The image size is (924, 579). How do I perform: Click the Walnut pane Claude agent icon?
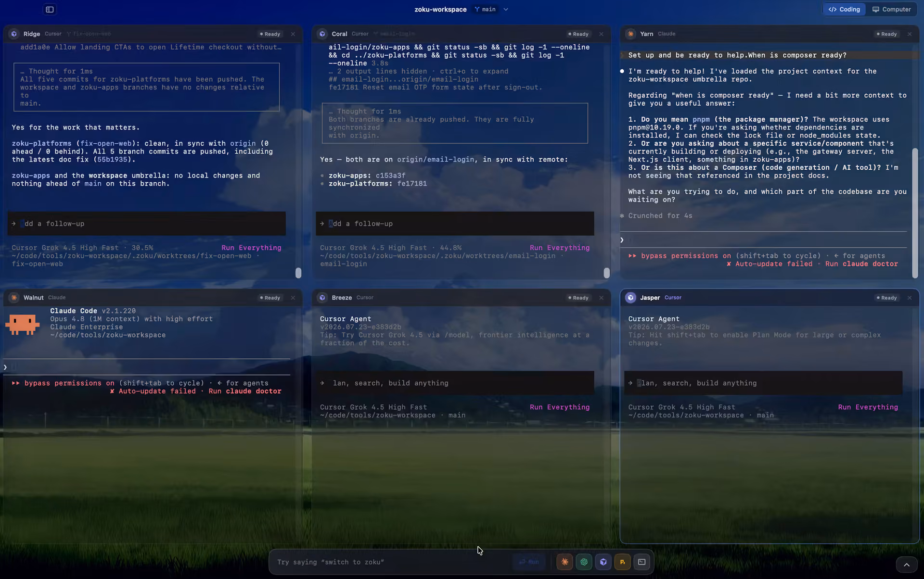pos(14,298)
